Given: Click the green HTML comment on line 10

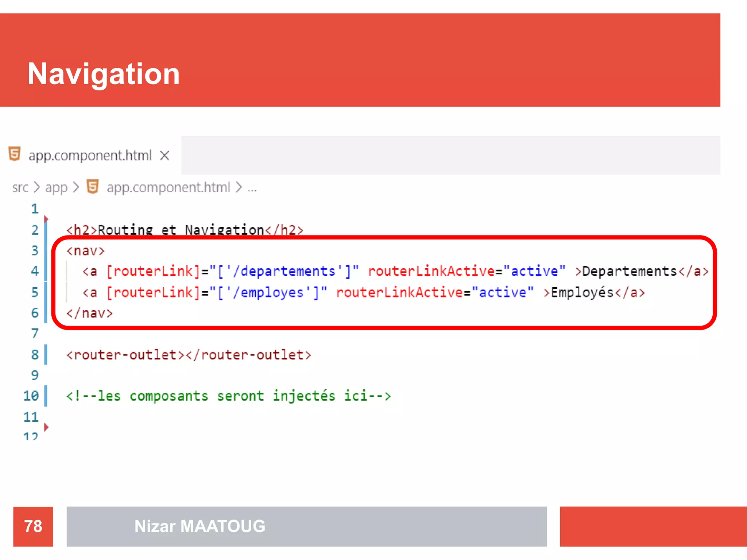Looking at the screenshot, I should (228, 396).
